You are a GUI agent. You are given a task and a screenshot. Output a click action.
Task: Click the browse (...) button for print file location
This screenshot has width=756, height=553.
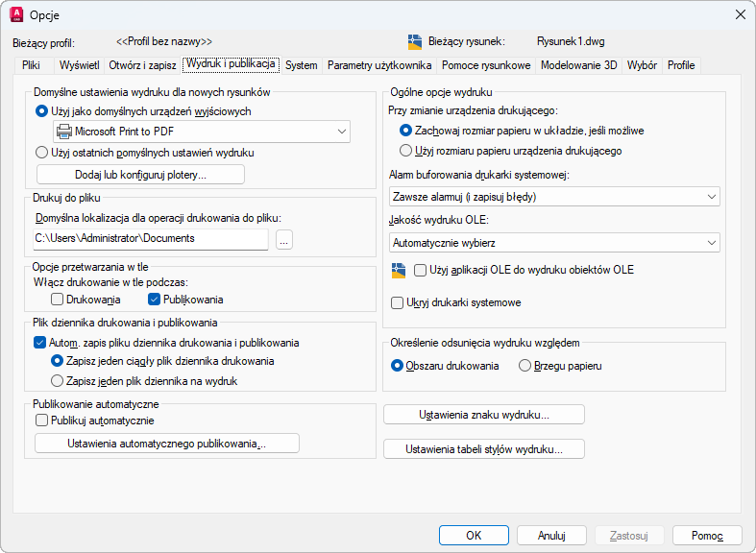[x=283, y=239]
